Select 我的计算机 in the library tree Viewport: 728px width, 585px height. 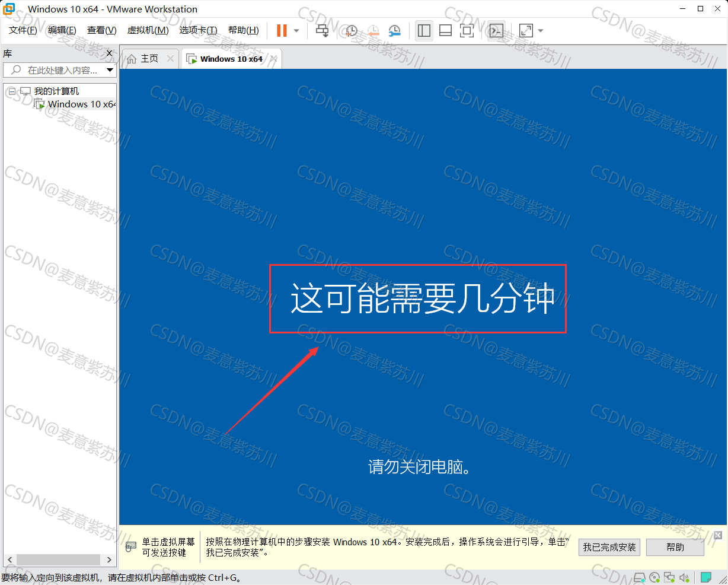point(56,91)
